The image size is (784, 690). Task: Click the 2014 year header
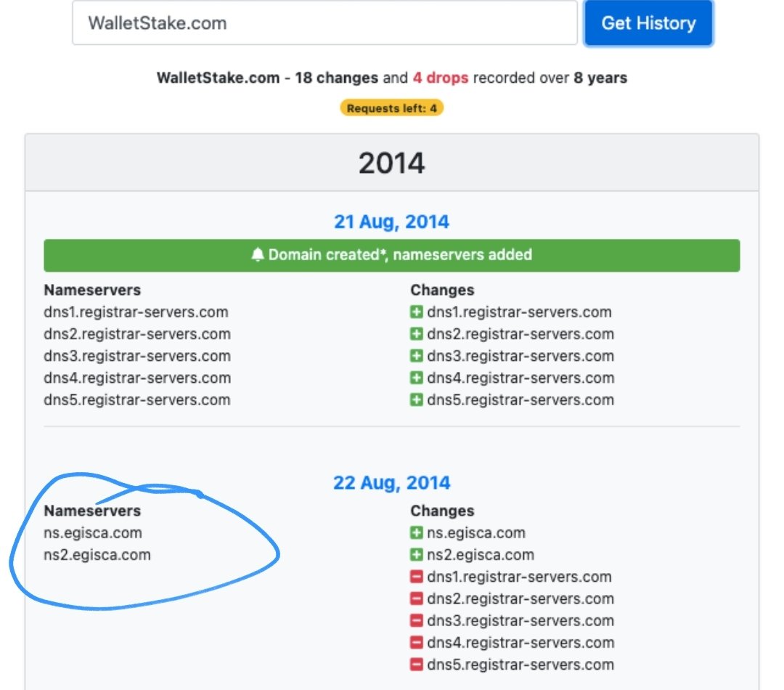click(391, 163)
